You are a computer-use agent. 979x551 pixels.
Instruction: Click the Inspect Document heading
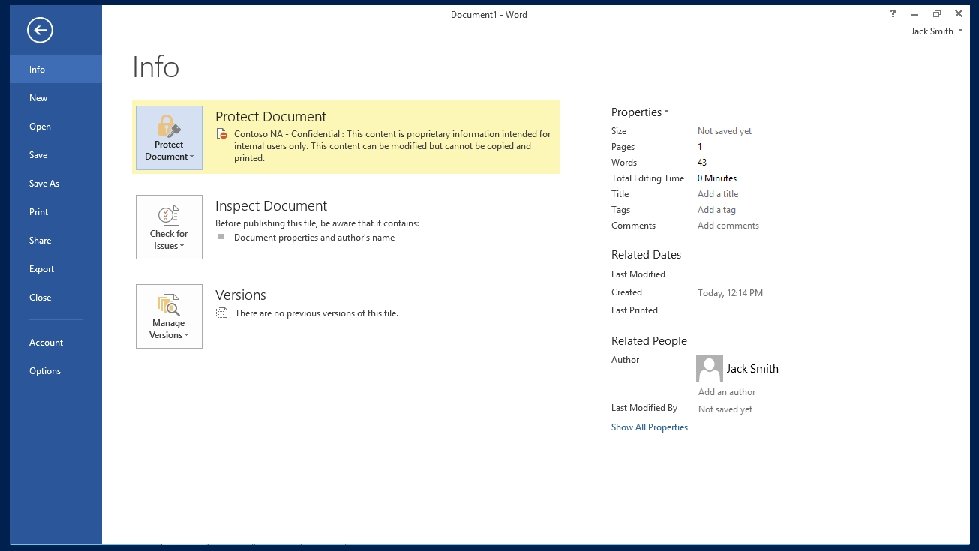coord(271,206)
